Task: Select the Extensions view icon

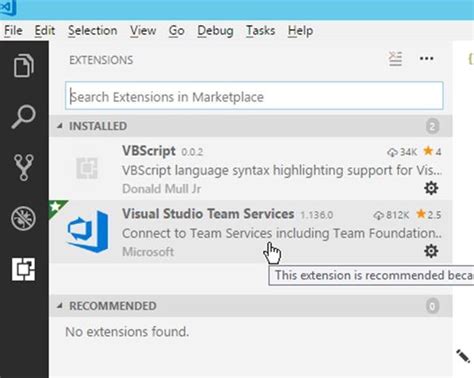Action: [x=23, y=269]
